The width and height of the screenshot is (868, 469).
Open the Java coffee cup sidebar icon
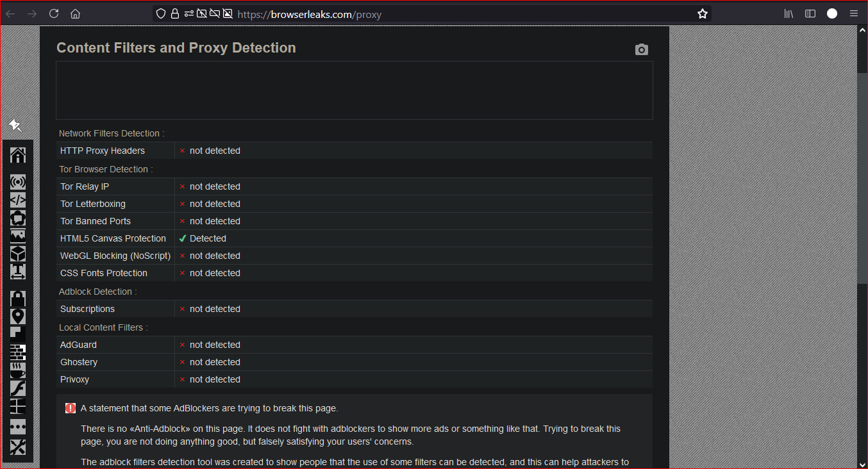(18, 370)
